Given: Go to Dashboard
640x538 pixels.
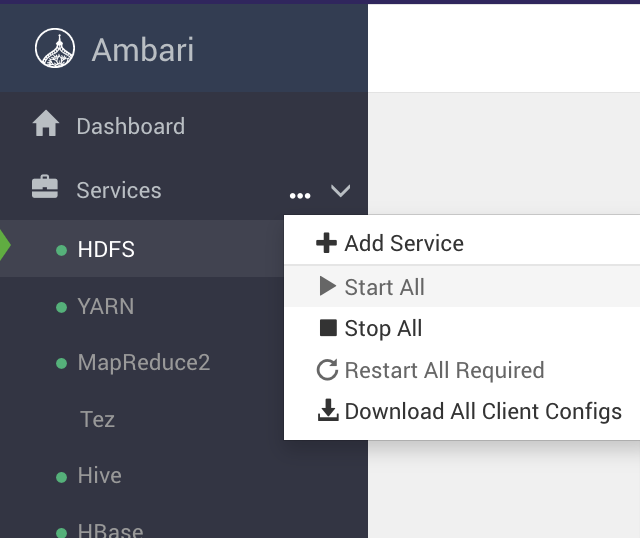Looking at the screenshot, I should tap(131, 126).
